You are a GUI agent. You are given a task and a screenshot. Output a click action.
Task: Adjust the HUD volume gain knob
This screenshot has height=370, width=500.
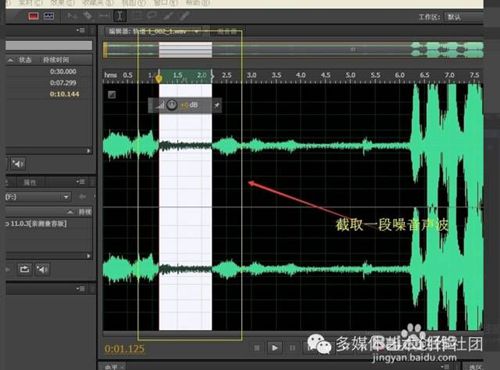tap(172, 105)
